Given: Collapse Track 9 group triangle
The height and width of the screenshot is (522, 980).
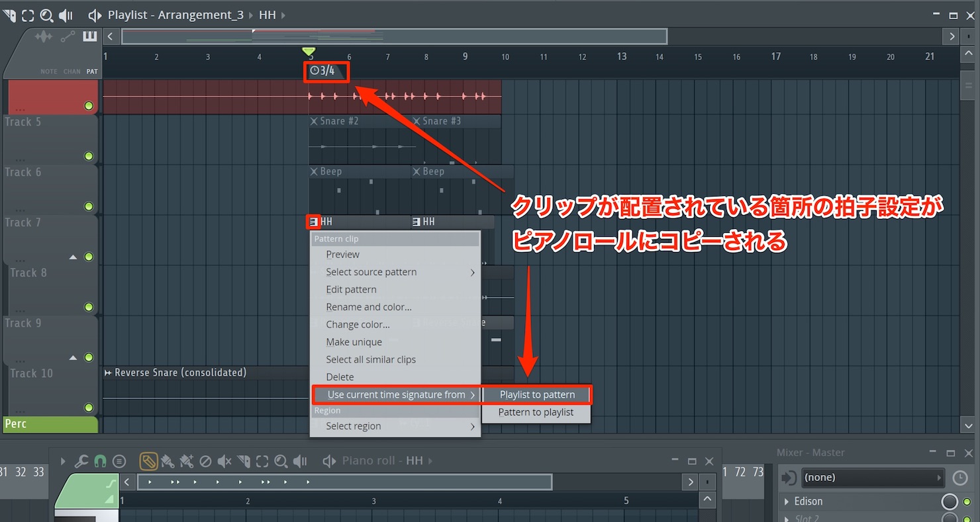Looking at the screenshot, I should [73, 357].
